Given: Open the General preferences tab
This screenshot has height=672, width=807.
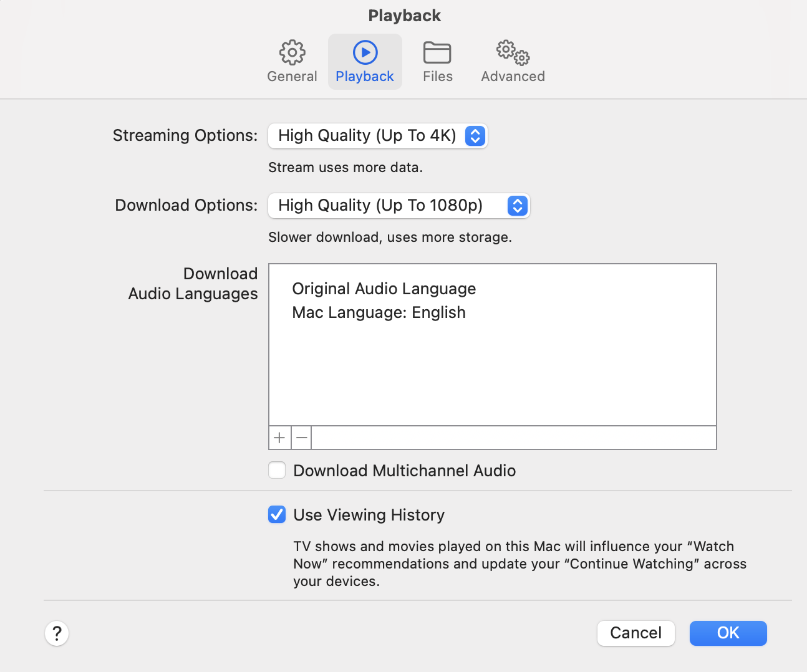Looking at the screenshot, I should [x=292, y=62].
